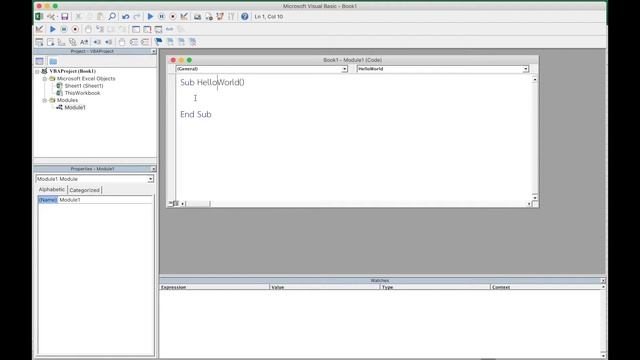The width and height of the screenshot is (640, 360).
Task: Click the Debug toolbar Run play button
Action: tap(53, 29)
